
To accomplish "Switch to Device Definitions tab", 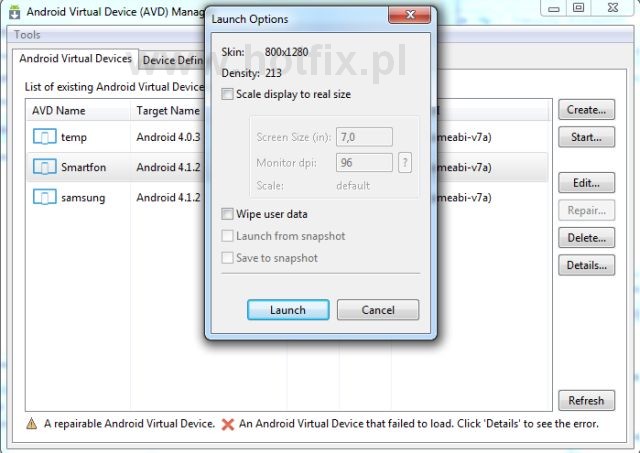I will click(x=172, y=60).
